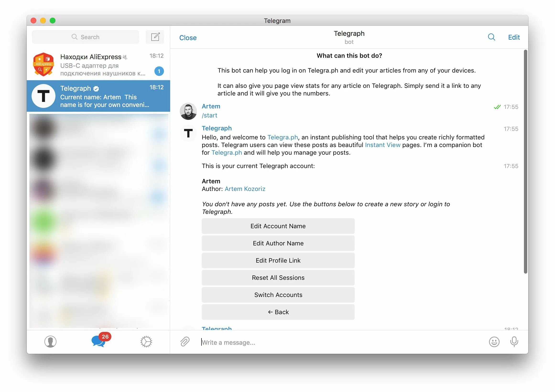Click Edit Author Name button
This screenshot has height=392, width=555.
tap(278, 243)
